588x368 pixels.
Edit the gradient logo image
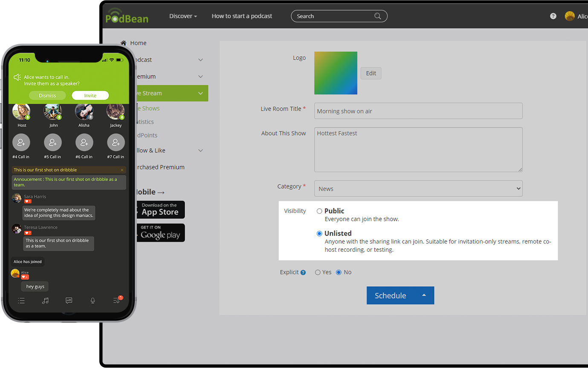click(x=371, y=73)
